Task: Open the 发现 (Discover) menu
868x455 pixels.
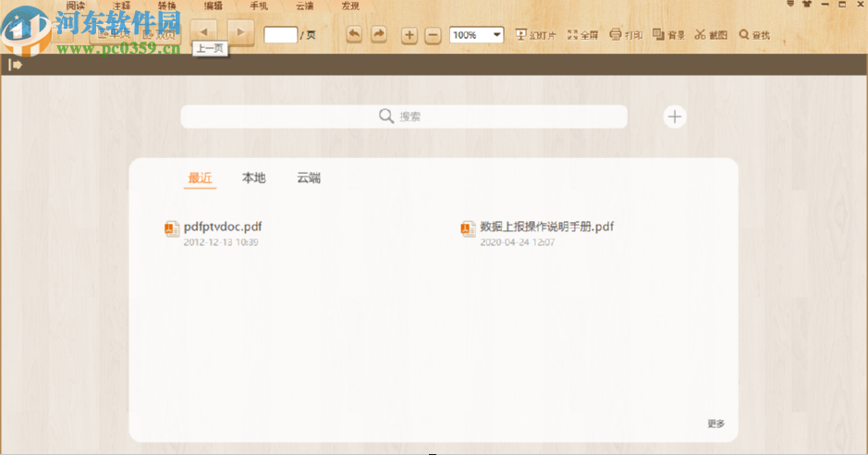Action: [x=350, y=6]
